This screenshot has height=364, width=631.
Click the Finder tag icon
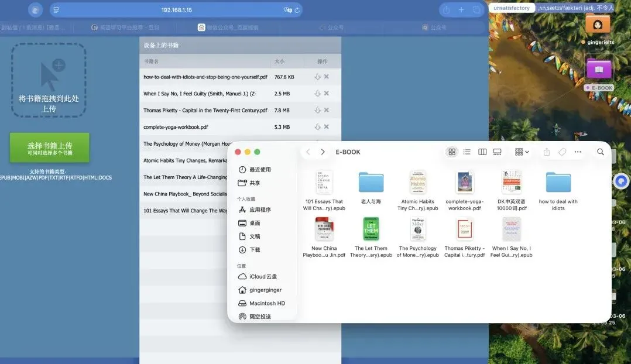pos(562,152)
